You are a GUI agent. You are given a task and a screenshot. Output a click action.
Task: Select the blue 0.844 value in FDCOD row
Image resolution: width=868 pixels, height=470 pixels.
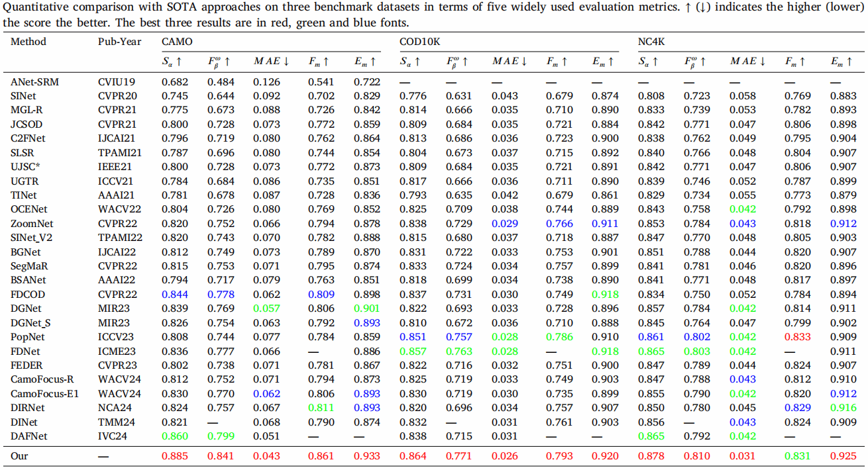tap(176, 294)
